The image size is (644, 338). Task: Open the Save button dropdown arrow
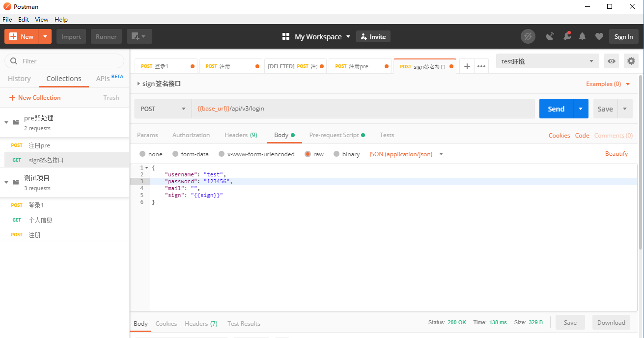[625, 109]
